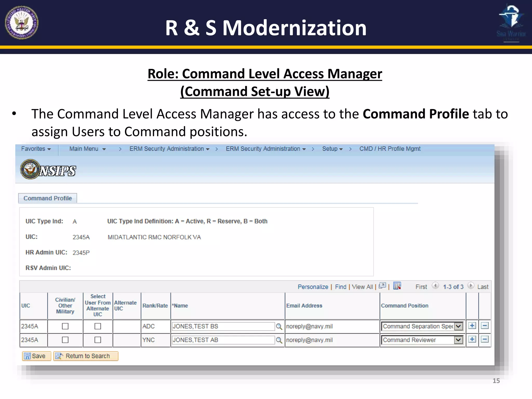Open grid in new window icon
The width and height of the screenshot is (532, 399).
pyautogui.click(x=382, y=286)
